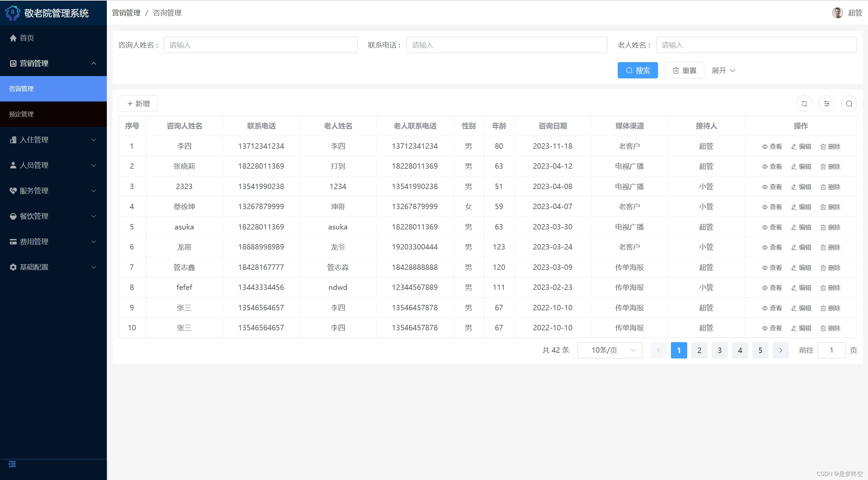View row 10 张三 record
The width and height of the screenshot is (868, 480).
[772, 328]
